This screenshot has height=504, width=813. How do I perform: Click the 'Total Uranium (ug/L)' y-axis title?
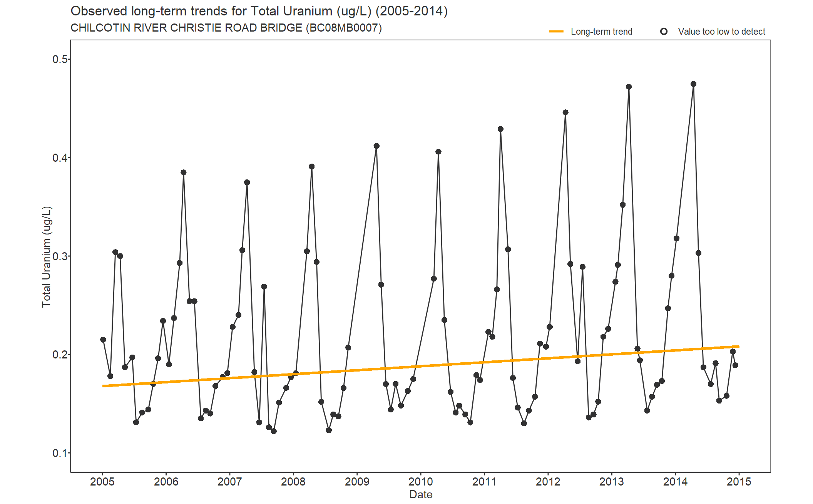click(47, 257)
